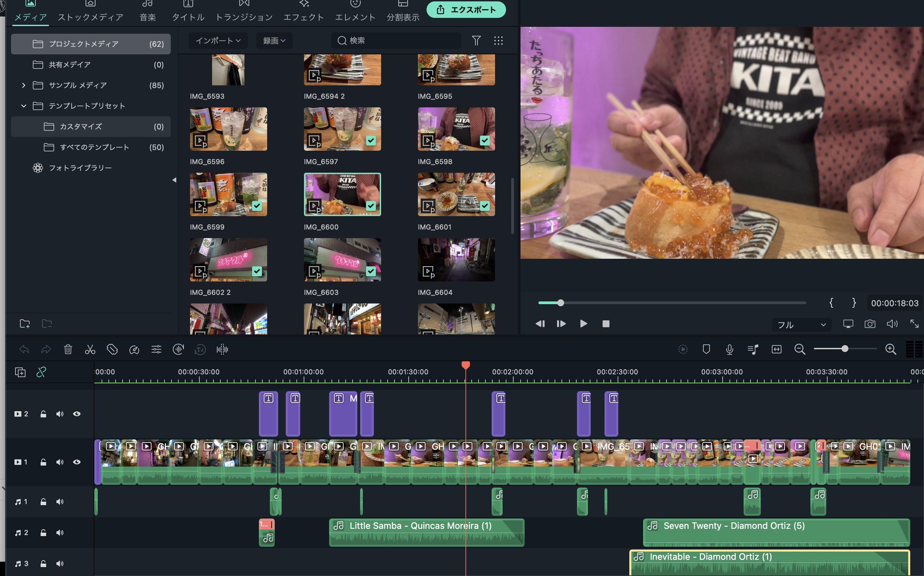Mute video track 1 speaker
The height and width of the screenshot is (576, 924).
(60, 462)
